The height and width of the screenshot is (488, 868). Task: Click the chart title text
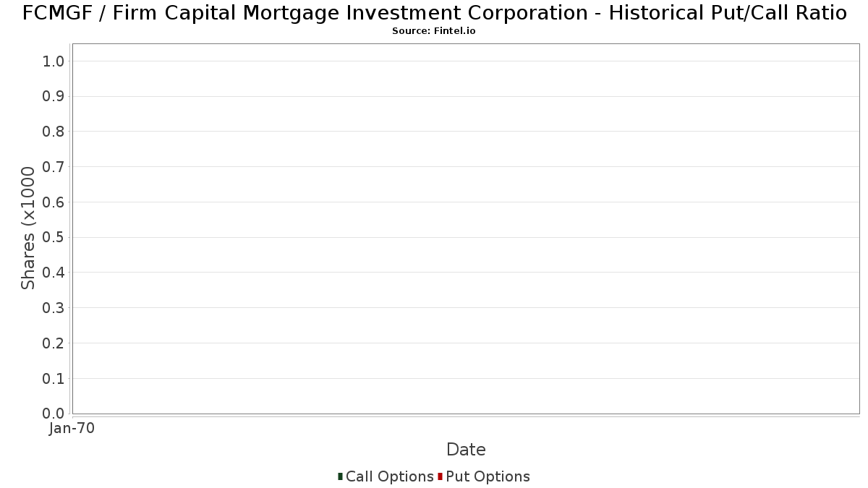[x=434, y=13]
